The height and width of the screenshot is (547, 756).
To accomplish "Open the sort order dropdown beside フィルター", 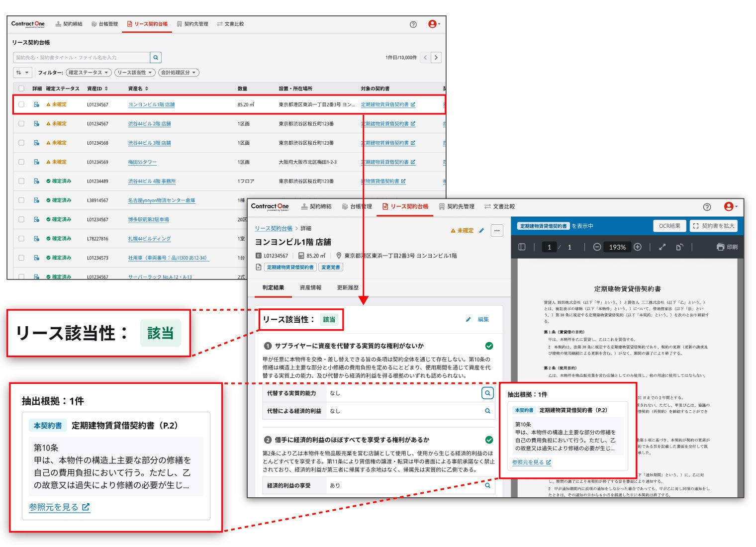I will tap(23, 73).
